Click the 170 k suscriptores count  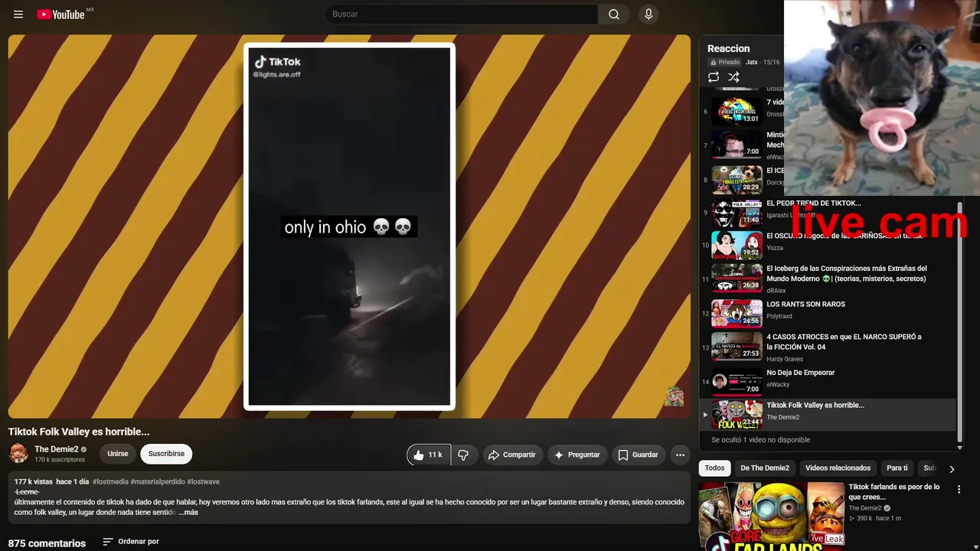(x=60, y=460)
